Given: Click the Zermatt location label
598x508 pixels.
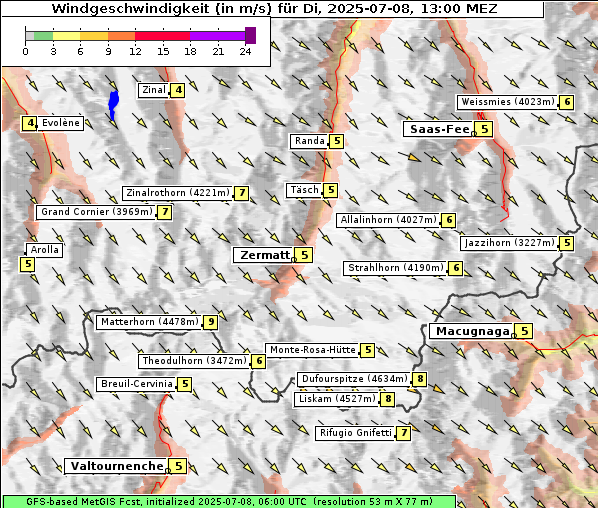Looking at the screenshot, I should pyautogui.click(x=264, y=255).
